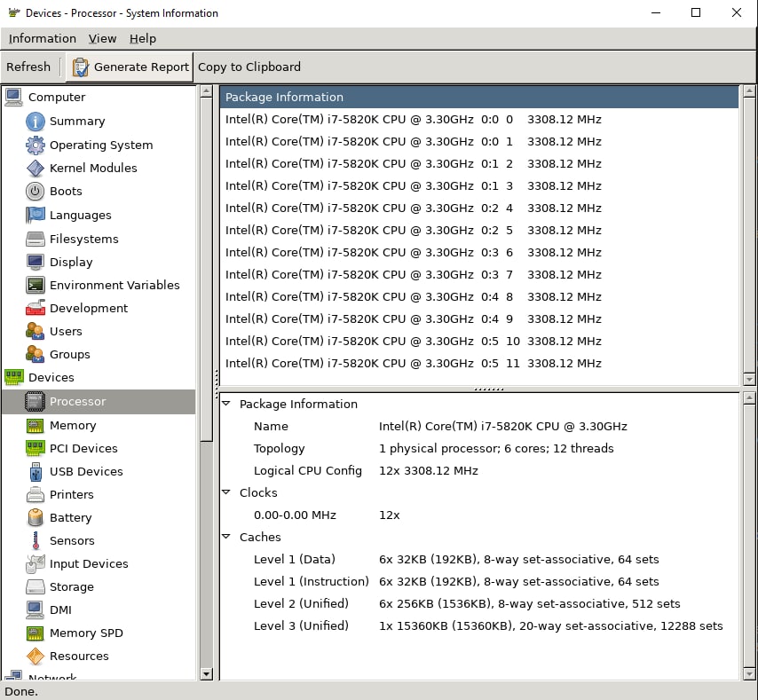Click the Generate Report clipboard icon
Viewport: 758px width, 700px height.
(80, 67)
